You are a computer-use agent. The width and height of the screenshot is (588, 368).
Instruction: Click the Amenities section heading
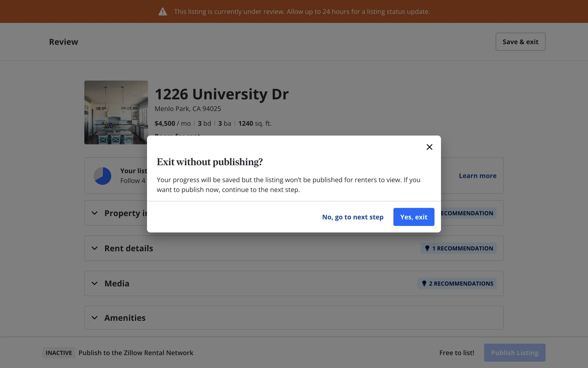click(125, 318)
